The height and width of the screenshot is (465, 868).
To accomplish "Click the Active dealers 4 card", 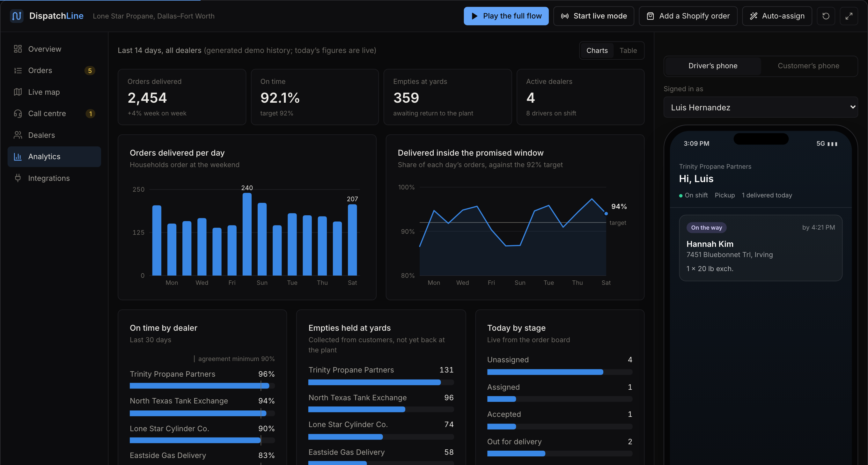I will coord(580,97).
